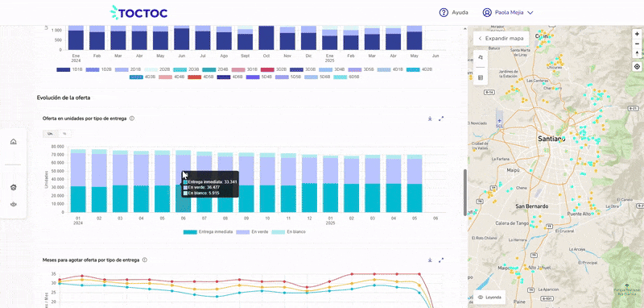Toggle Un. units view

[x=50, y=134]
